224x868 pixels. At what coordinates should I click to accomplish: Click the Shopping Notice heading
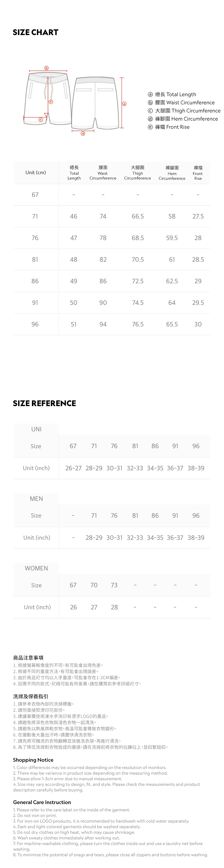[x=33, y=760]
